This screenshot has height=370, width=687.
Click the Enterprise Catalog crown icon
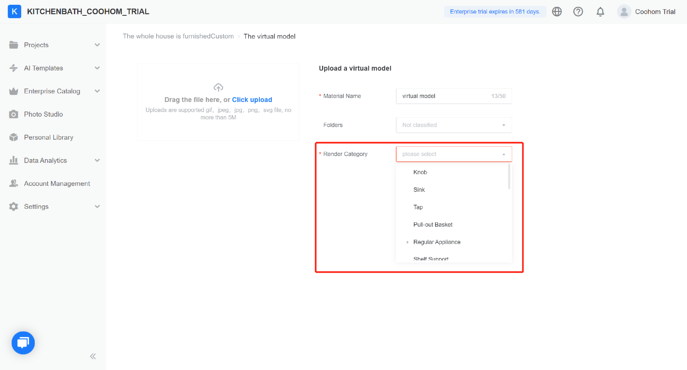point(14,91)
